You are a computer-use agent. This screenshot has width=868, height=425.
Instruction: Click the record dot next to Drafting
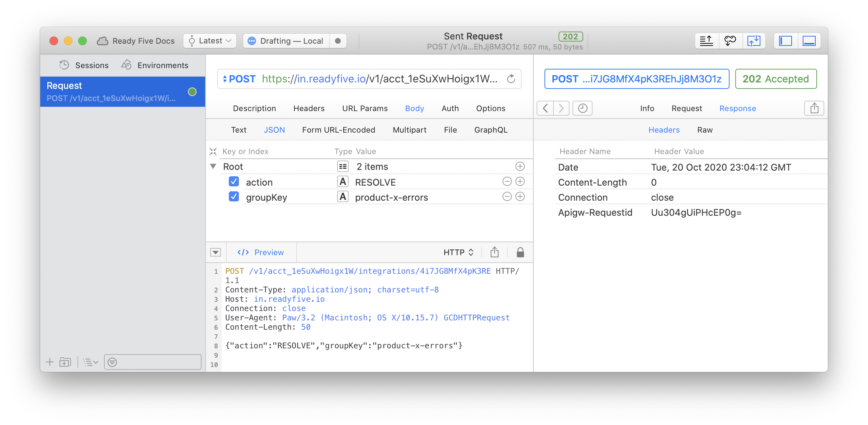pos(338,41)
